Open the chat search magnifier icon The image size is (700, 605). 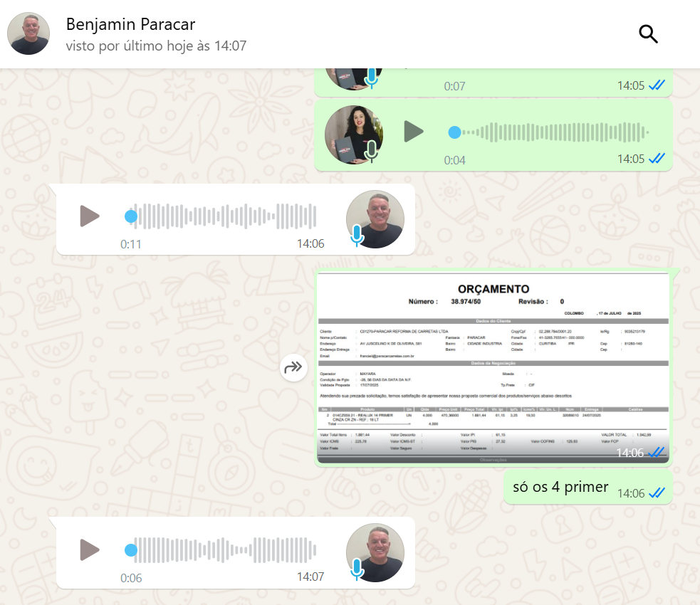click(648, 33)
